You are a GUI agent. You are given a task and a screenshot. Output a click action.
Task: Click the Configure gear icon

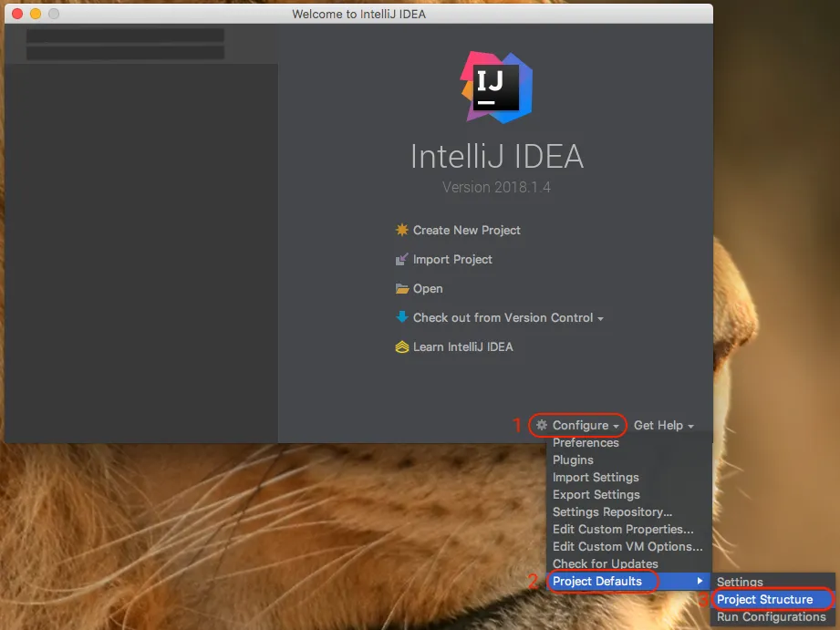[x=542, y=425]
